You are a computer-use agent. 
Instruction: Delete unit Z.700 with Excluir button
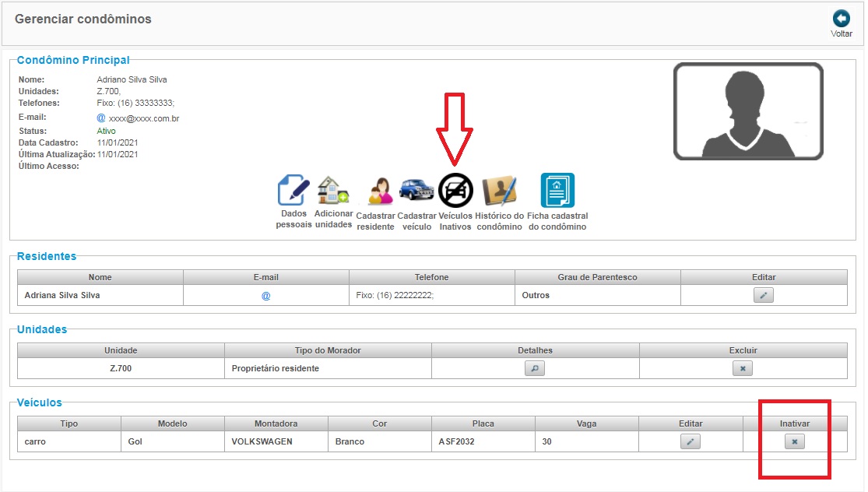coord(743,368)
